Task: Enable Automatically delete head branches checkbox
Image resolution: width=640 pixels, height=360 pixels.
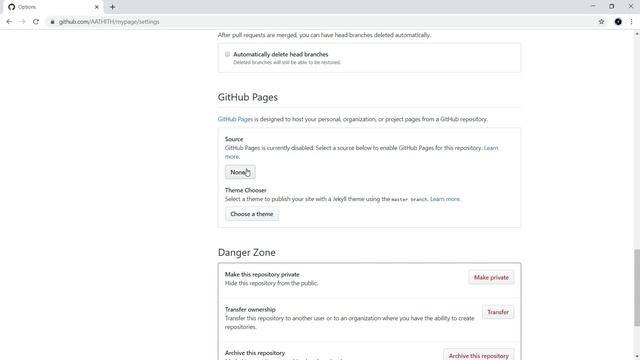Action: [227, 54]
